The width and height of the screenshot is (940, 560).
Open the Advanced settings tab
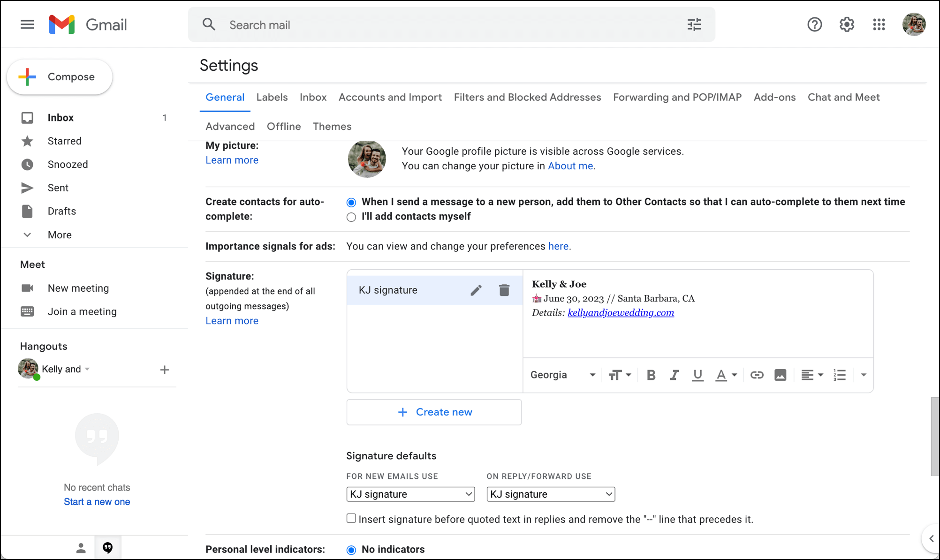point(230,126)
